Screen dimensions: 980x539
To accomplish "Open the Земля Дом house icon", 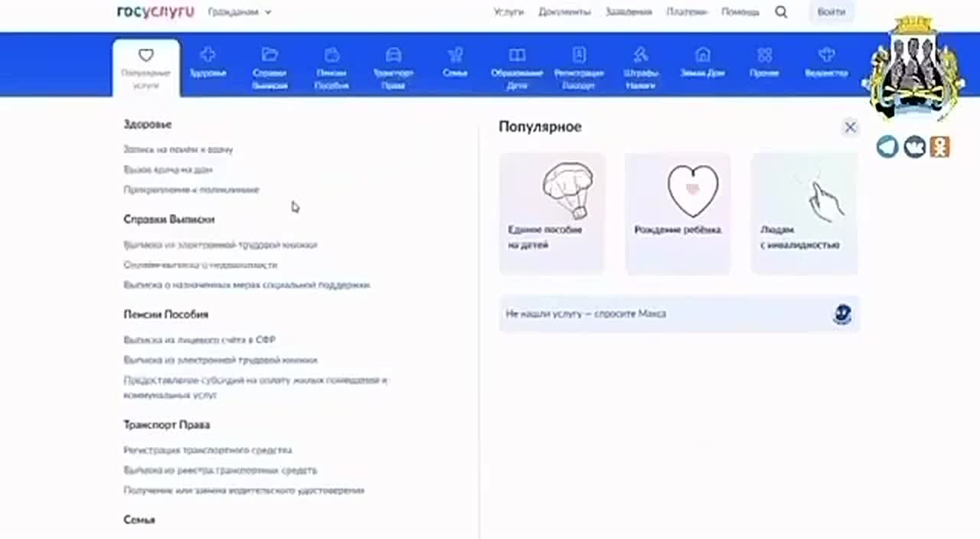I will (x=702, y=55).
